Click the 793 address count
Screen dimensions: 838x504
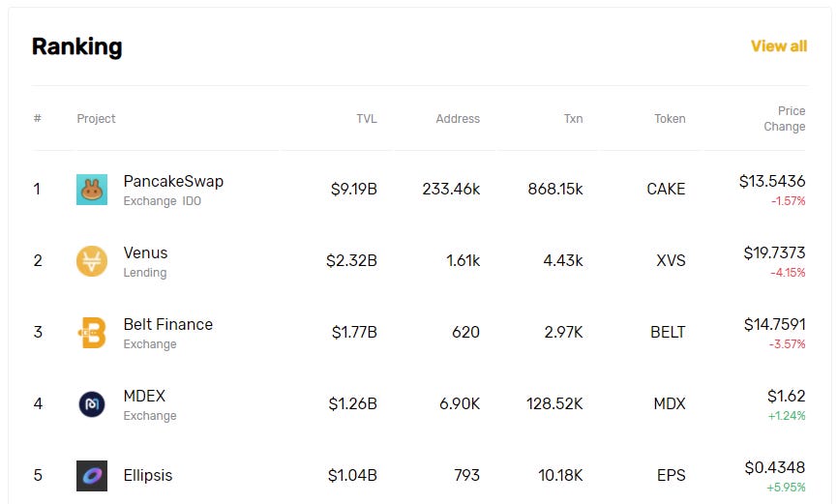point(466,476)
